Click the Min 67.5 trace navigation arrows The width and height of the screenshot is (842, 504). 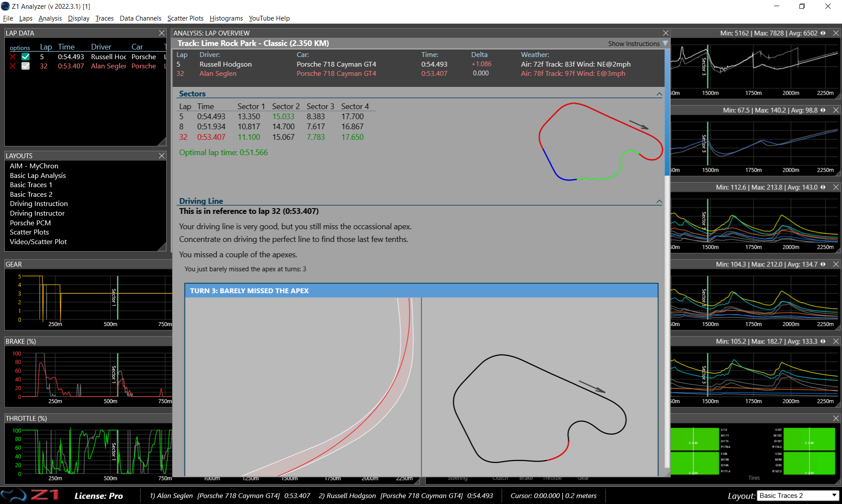[x=823, y=110]
